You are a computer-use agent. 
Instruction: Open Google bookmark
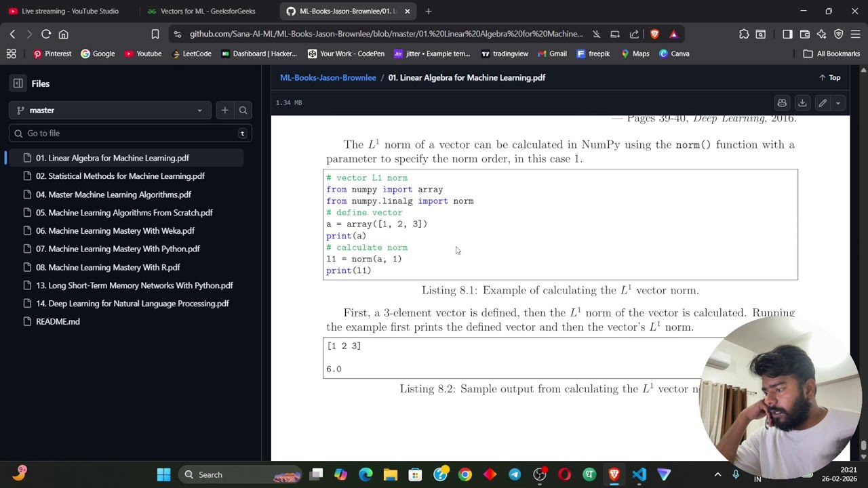point(98,54)
